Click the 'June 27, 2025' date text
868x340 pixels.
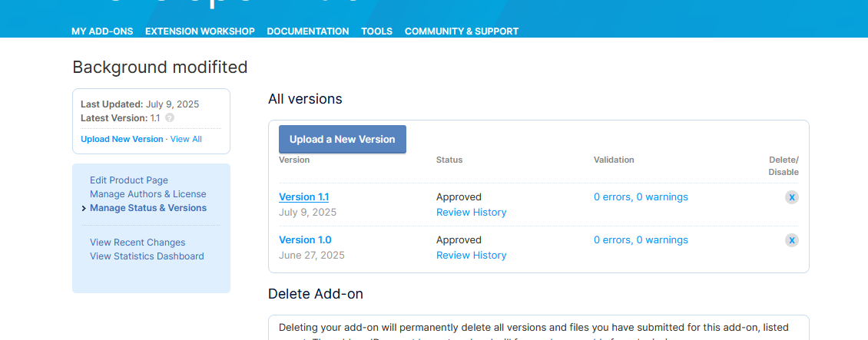(312, 256)
